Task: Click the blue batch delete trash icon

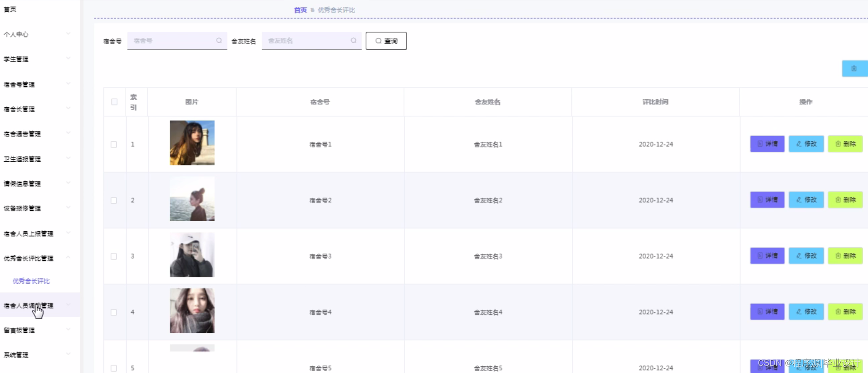Action: [x=854, y=69]
